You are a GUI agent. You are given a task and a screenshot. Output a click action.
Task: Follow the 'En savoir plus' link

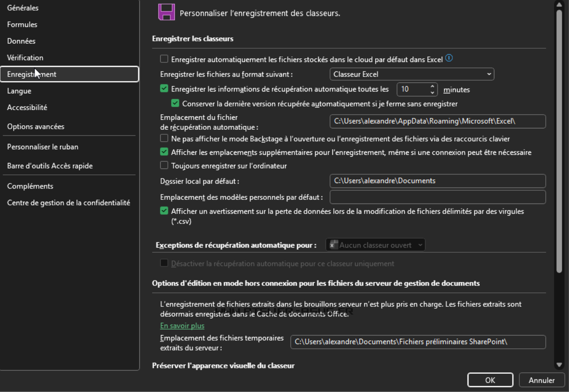click(182, 326)
